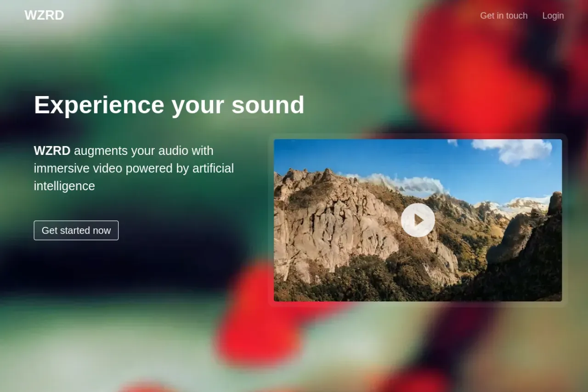The width and height of the screenshot is (588, 392).
Task: Click the Get started now button
Action: 76,230
